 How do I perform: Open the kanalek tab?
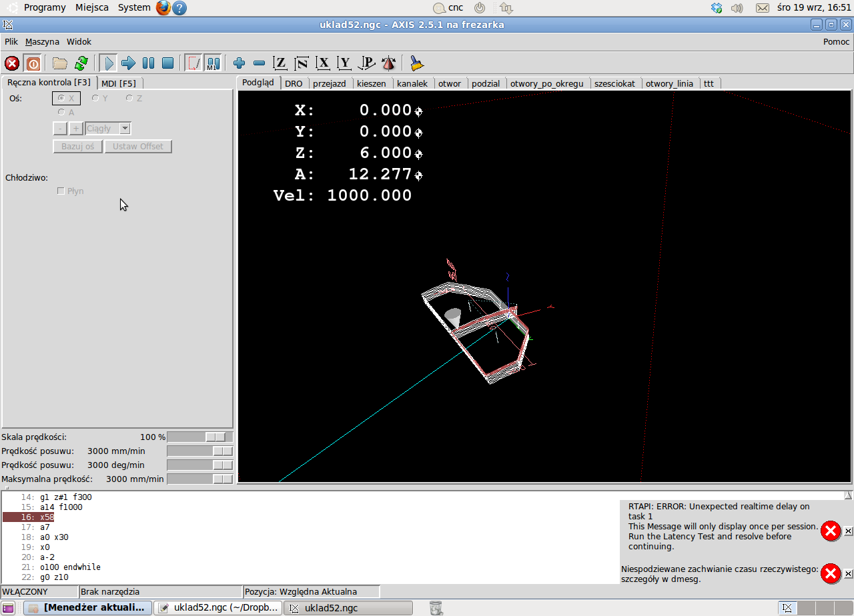(412, 83)
